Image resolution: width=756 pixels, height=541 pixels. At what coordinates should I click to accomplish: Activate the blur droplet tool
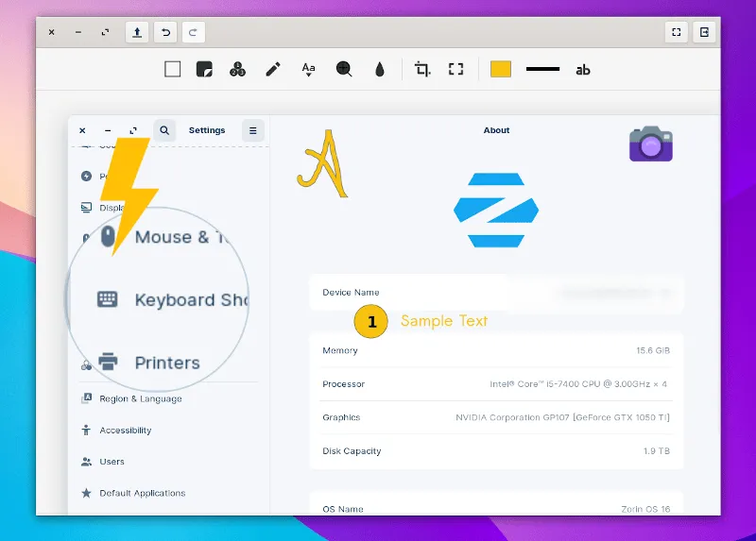[380, 69]
